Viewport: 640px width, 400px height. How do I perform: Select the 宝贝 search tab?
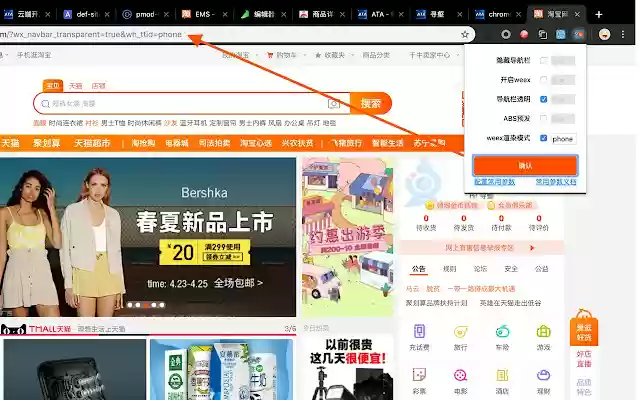[x=53, y=86]
